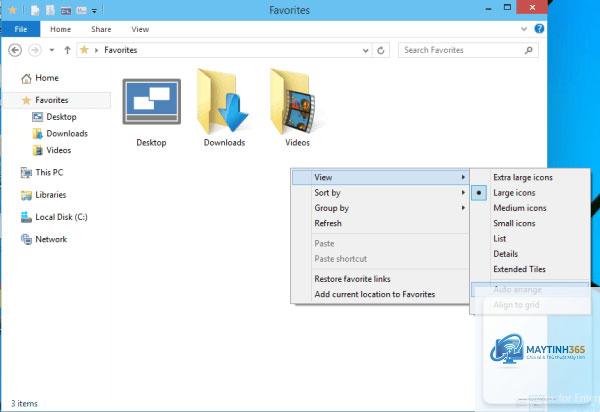Viewport: 600px width, 412px height.
Task: Open Help via the question mark
Action: point(539,29)
